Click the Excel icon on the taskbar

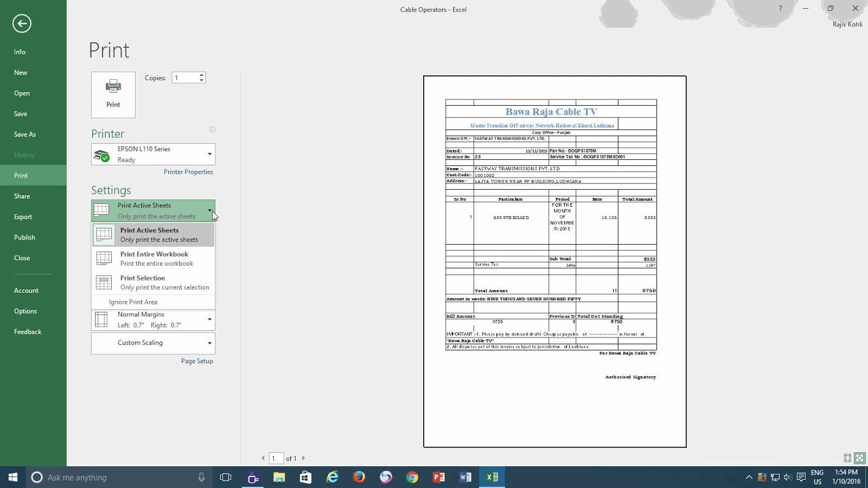coord(492,477)
